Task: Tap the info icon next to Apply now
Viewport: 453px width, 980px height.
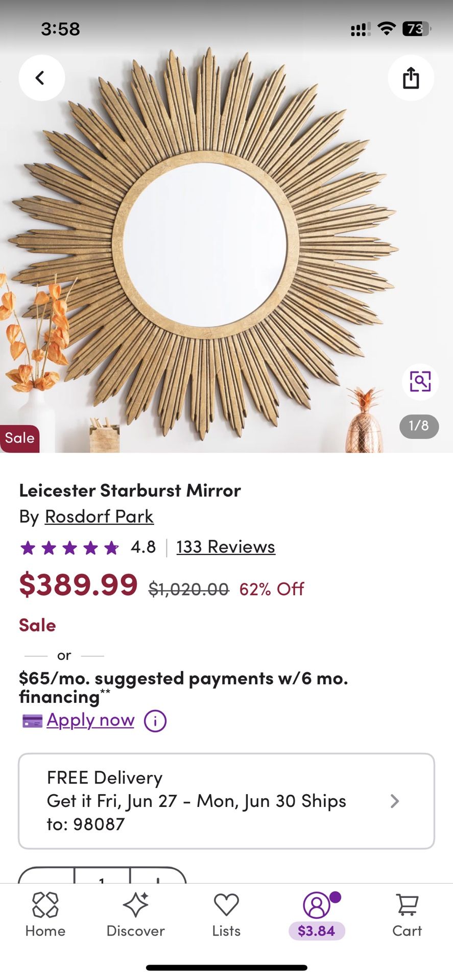Action: 154,720
